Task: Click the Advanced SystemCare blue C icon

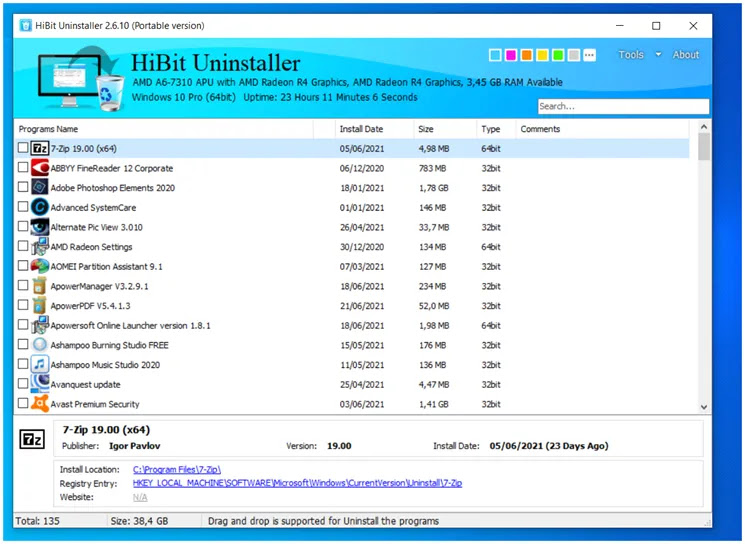Action: 40,207
